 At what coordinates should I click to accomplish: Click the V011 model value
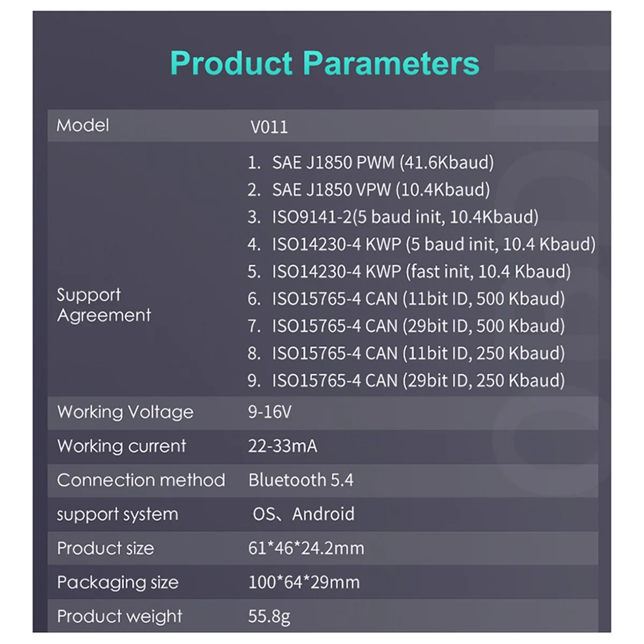[269, 127]
